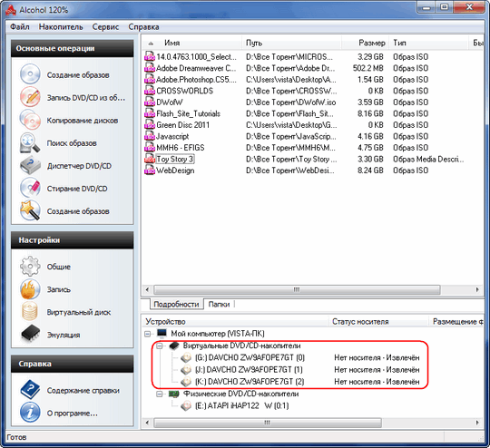The height and width of the screenshot is (448, 490).
Task: Select virtual drive G: DAVCHO entry
Action: point(250,357)
